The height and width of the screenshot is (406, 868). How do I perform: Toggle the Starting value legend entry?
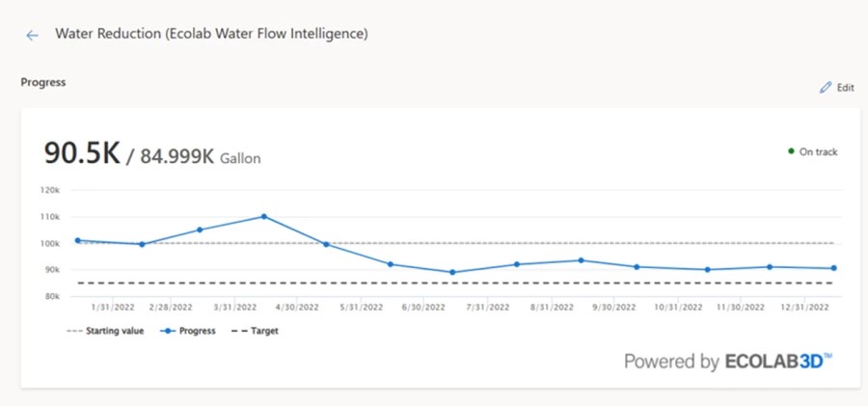[x=105, y=331]
